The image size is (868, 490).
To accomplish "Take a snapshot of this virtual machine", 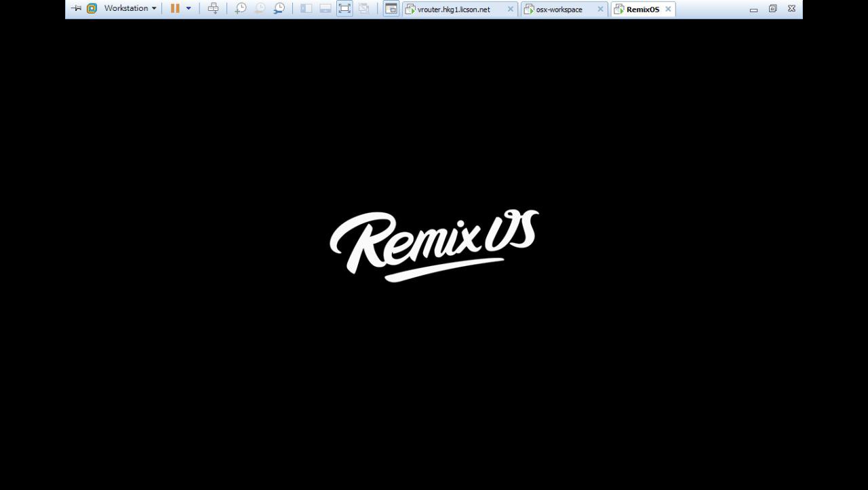I will click(x=241, y=8).
